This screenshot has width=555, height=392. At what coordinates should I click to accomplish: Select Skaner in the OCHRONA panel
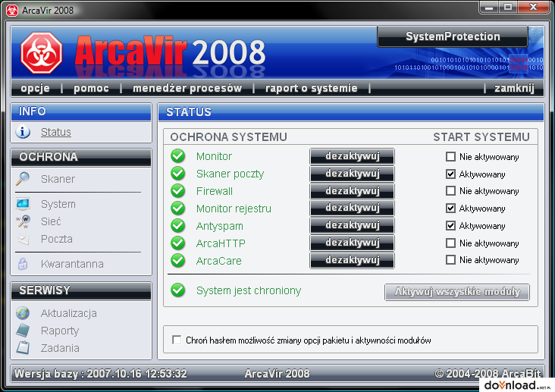(x=58, y=179)
